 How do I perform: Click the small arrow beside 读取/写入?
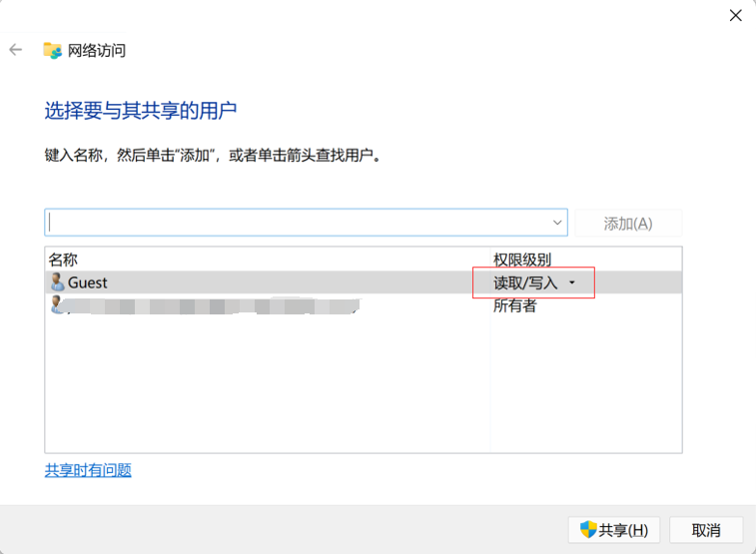pyautogui.click(x=572, y=282)
